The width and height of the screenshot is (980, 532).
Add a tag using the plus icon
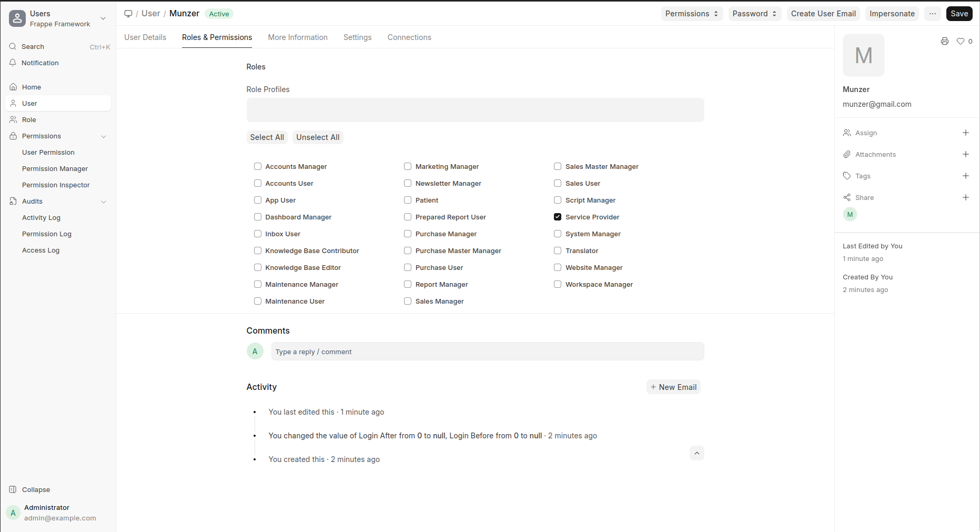pos(965,176)
